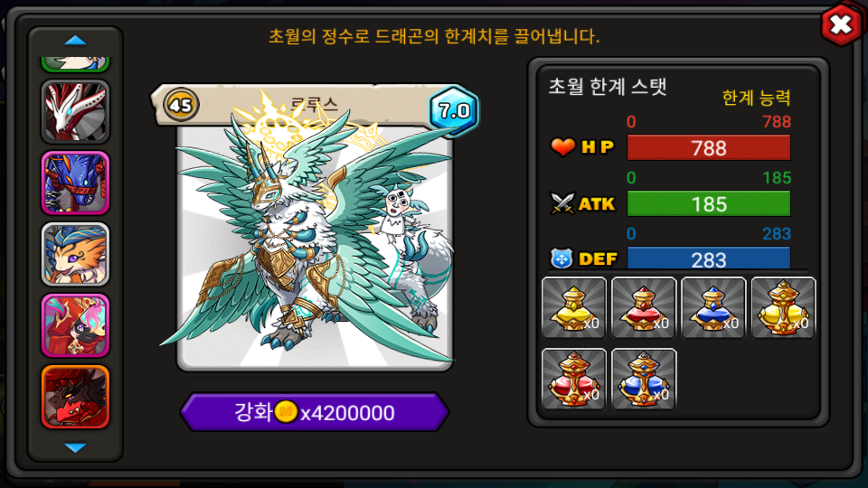Choose the dark red dragon thumbnail

pyautogui.click(x=75, y=398)
